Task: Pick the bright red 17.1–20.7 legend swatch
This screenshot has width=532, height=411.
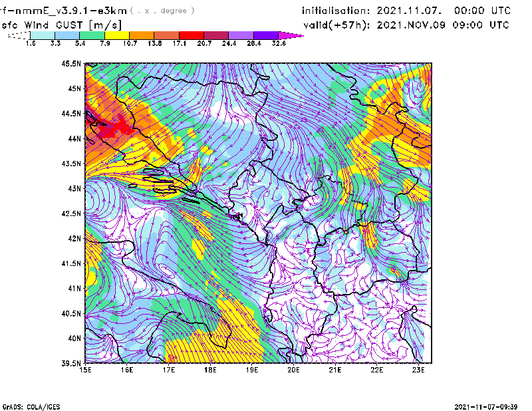Action: pyautogui.click(x=192, y=35)
